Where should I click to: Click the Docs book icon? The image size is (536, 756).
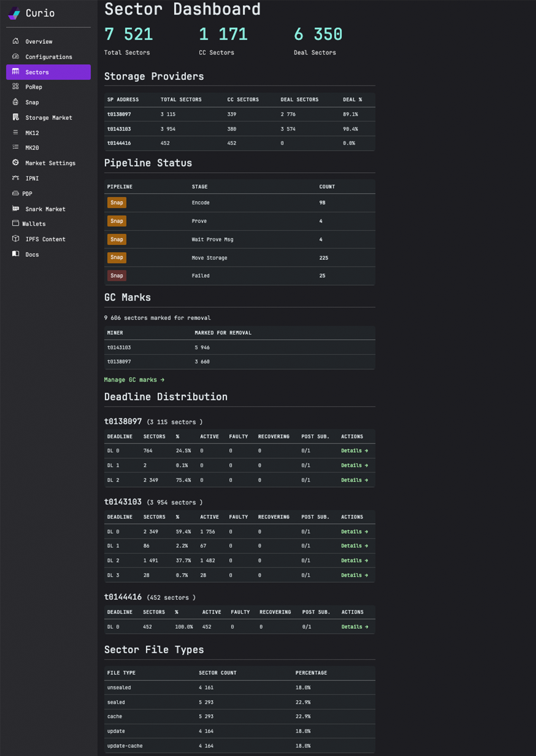tap(15, 254)
